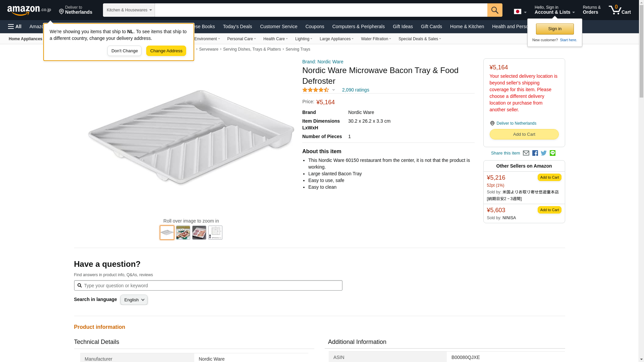Image resolution: width=644 pixels, height=362 pixels.
Task: Expand the Kitchen & Housewares search category
Action: pos(129,10)
